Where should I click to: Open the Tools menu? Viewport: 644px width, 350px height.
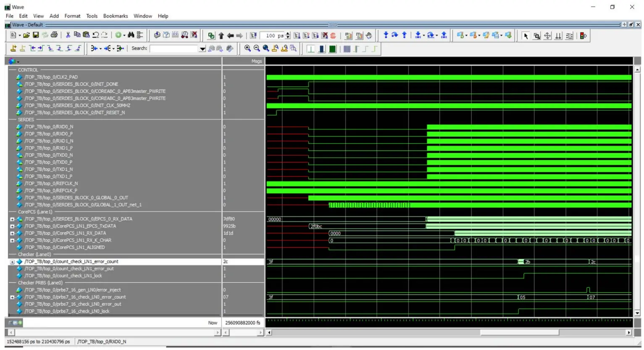click(92, 16)
